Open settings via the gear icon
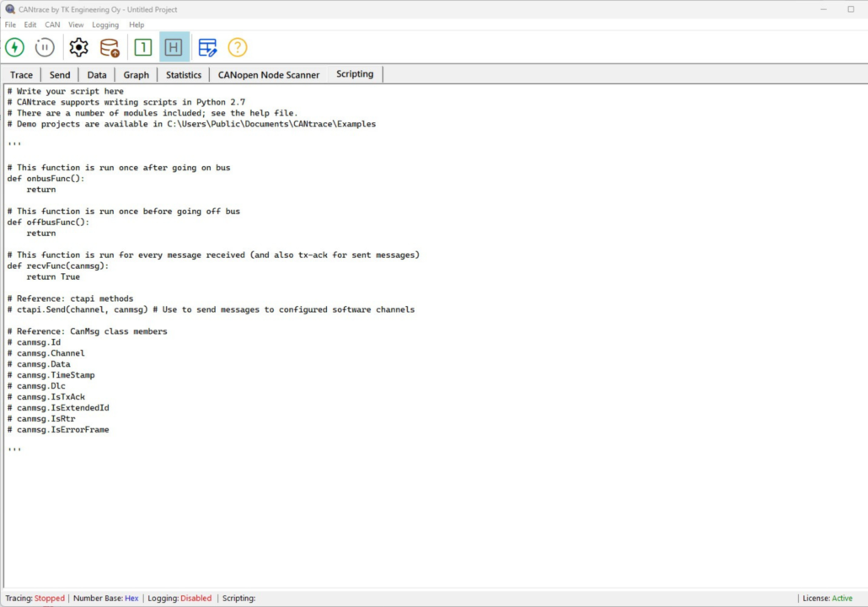 (78, 47)
